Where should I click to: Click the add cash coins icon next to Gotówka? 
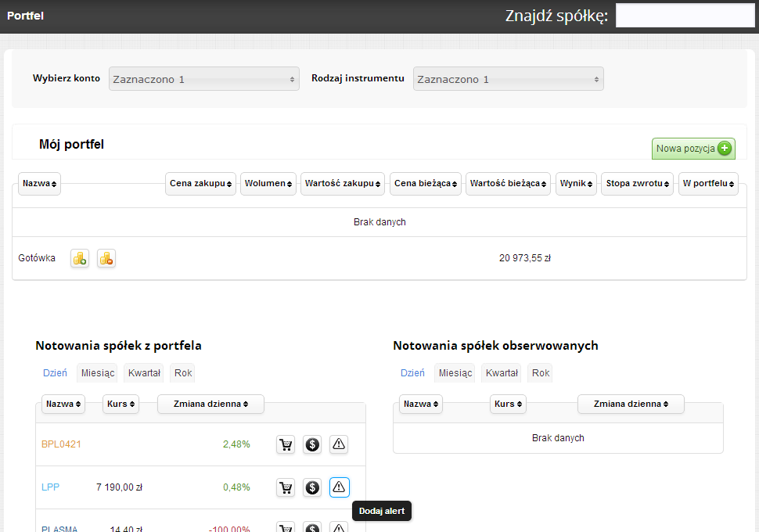pyautogui.click(x=80, y=258)
